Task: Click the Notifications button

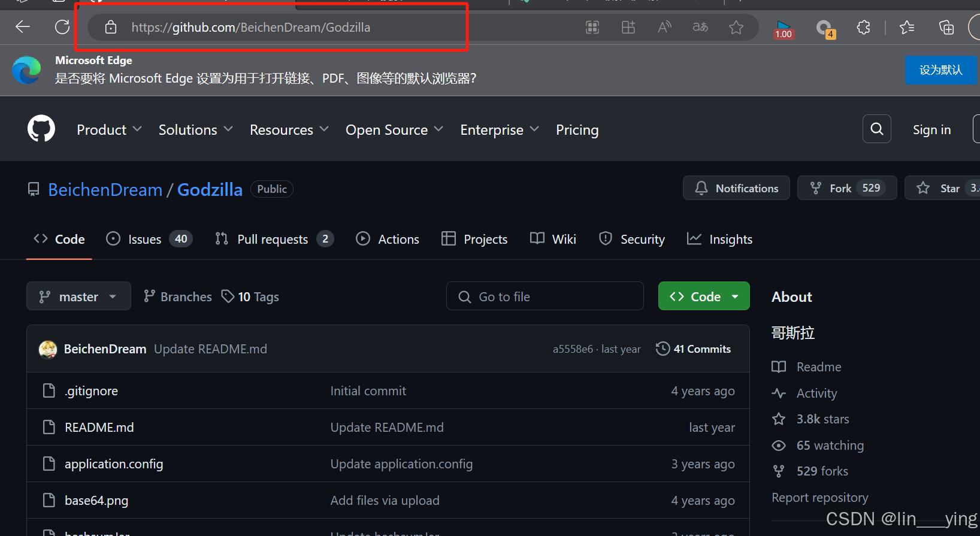Action: [736, 188]
